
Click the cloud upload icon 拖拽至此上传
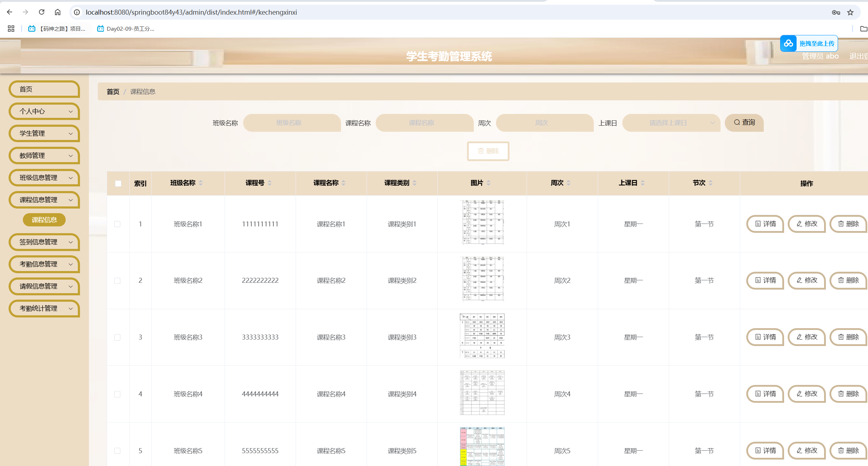pyautogui.click(x=789, y=44)
